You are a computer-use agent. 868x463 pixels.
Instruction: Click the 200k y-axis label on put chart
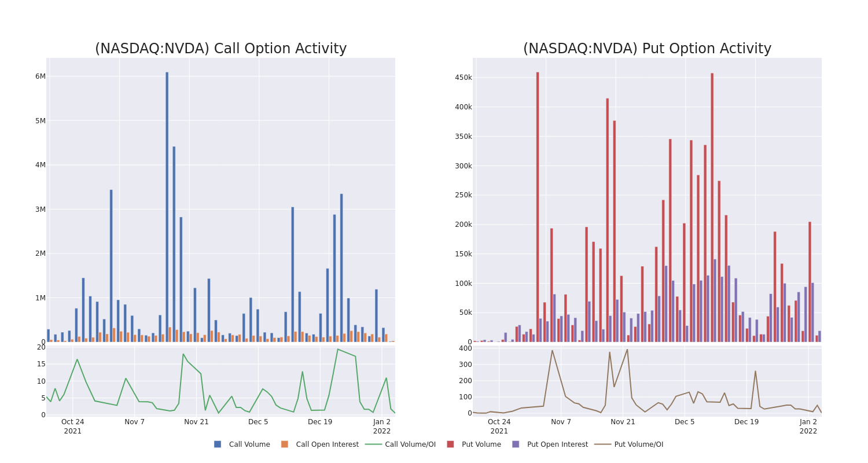(464, 225)
